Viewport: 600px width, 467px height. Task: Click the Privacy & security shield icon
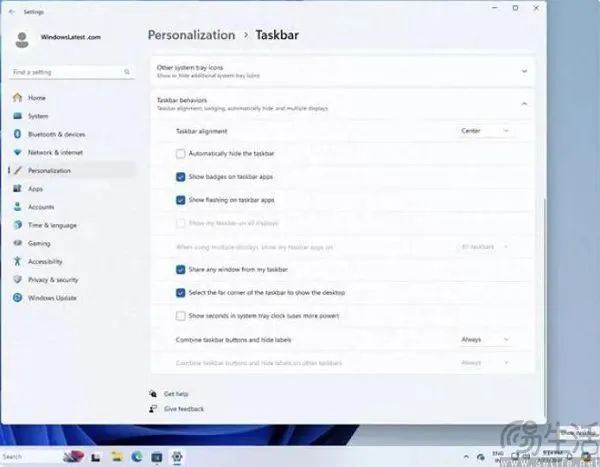(x=17, y=279)
